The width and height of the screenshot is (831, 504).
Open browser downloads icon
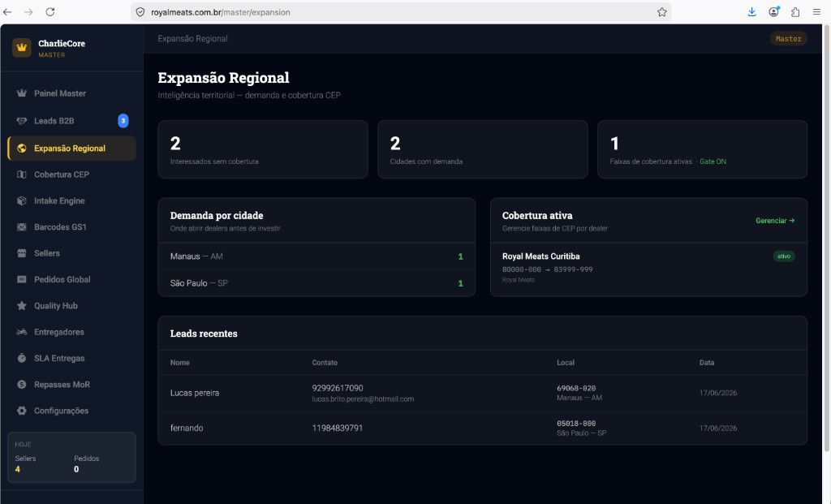click(x=751, y=11)
